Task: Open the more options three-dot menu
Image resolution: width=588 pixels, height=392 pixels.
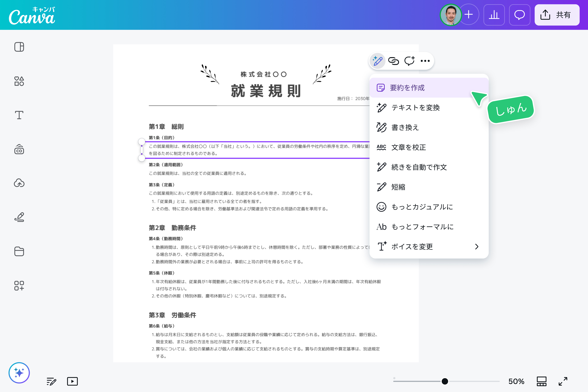Action: click(425, 61)
